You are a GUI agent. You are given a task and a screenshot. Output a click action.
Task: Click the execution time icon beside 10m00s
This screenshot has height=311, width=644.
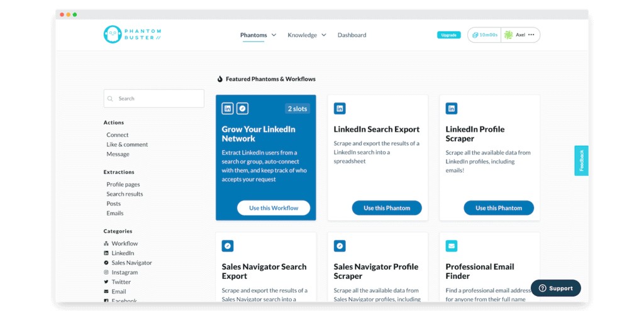tap(475, 35)
